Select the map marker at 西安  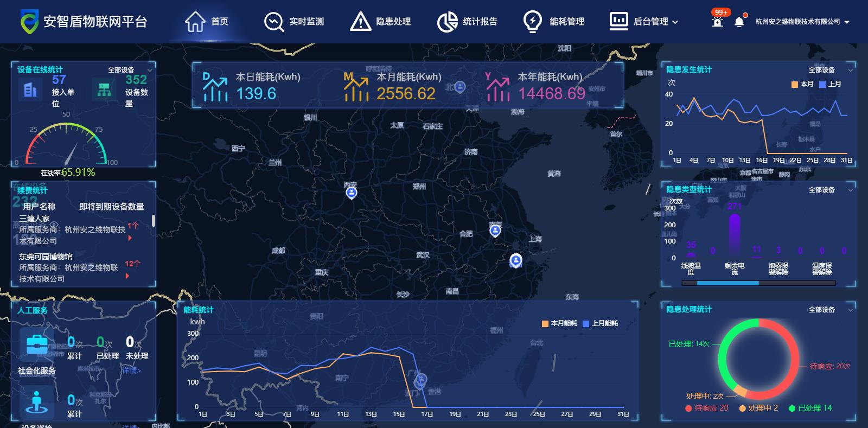coord(352,193)
